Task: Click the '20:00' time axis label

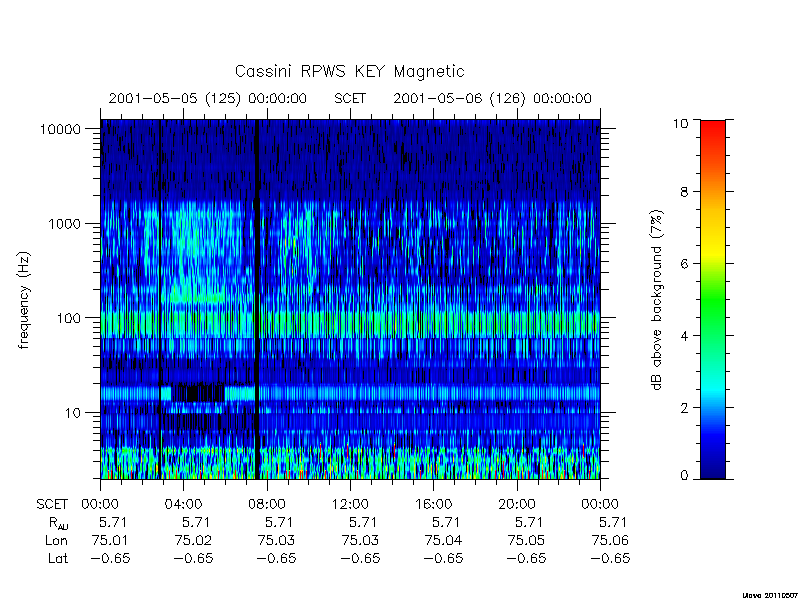Action: coord(516,505)
